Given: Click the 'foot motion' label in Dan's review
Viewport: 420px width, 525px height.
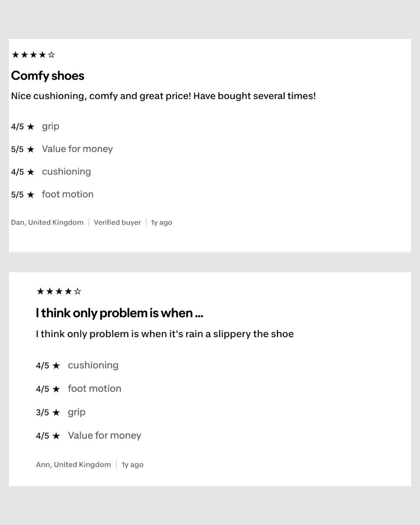Looking at the screenshot, I should (x=68, y=194).
